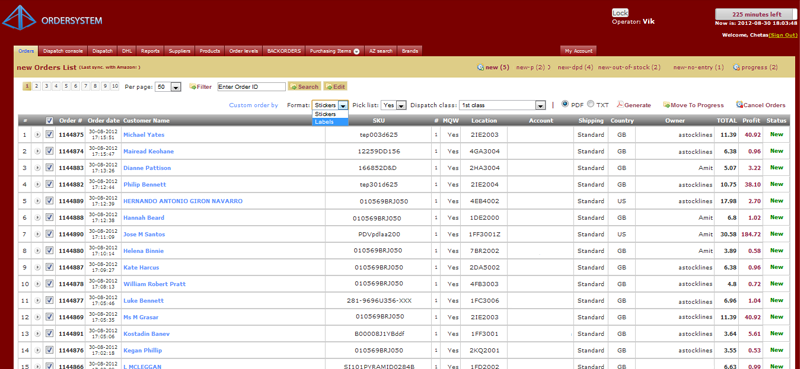Click the Filter icon
Image resolution: width=800 pixels, height=369 pixels.
click(192, 87)
